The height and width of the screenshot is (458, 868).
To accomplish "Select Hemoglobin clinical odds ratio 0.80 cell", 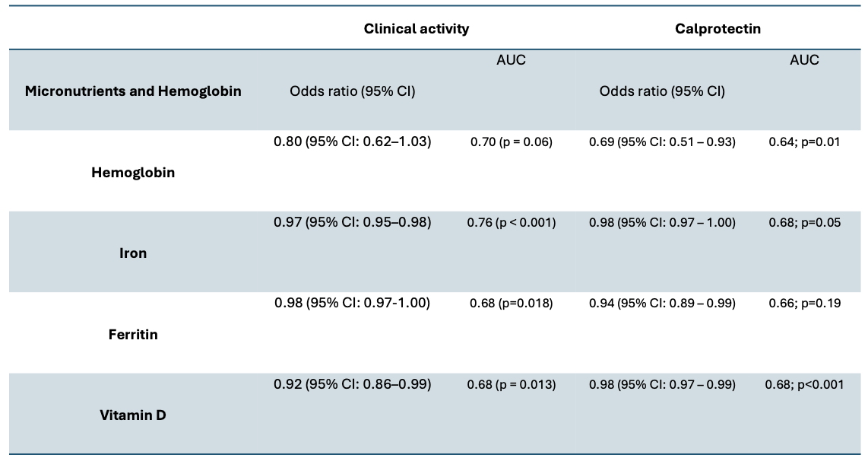I will (x=352, y=142).
